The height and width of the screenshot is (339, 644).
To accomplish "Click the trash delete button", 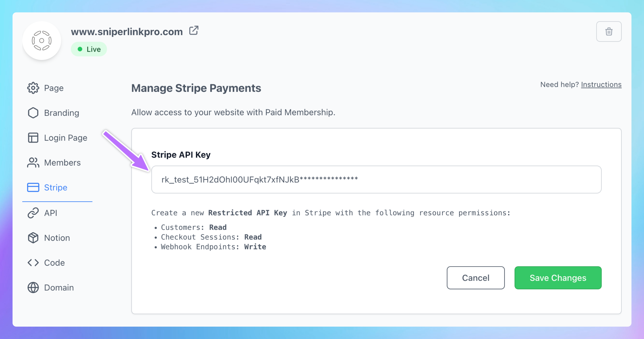I will click(609, 32).
